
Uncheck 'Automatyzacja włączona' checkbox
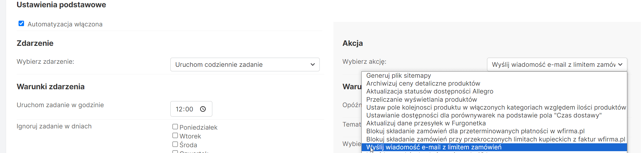point(21,24)
